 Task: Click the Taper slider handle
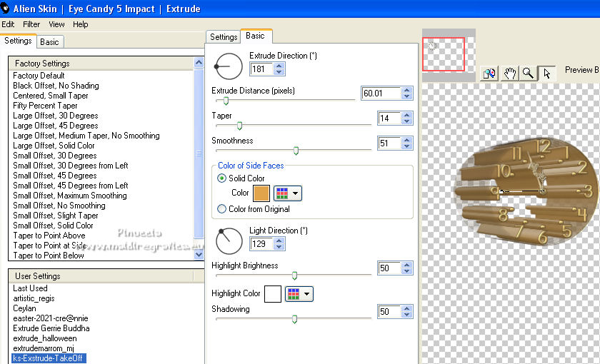coord(239,126)
